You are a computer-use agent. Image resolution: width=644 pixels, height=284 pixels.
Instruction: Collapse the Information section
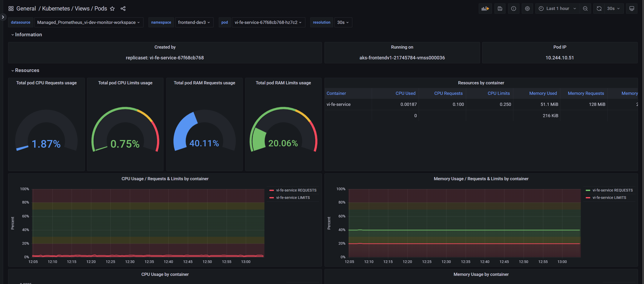point(26,34)
